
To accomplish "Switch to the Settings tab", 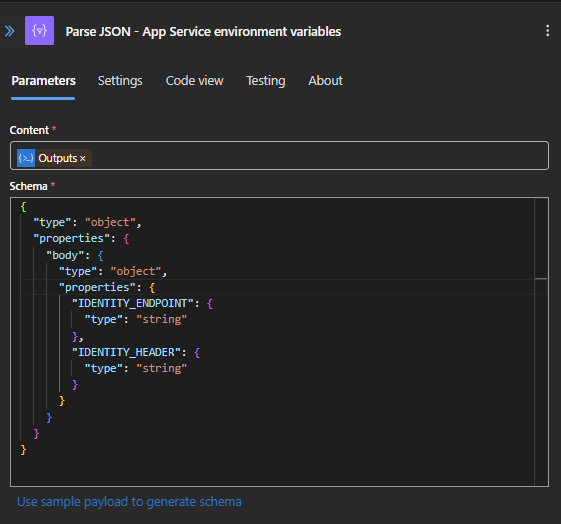I will (120, 81).
